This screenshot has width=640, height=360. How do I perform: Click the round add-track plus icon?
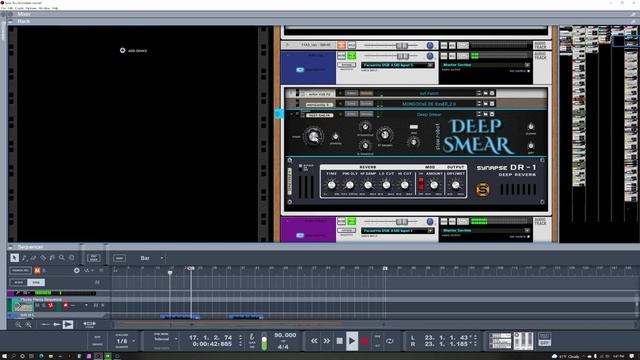[76, 270]
